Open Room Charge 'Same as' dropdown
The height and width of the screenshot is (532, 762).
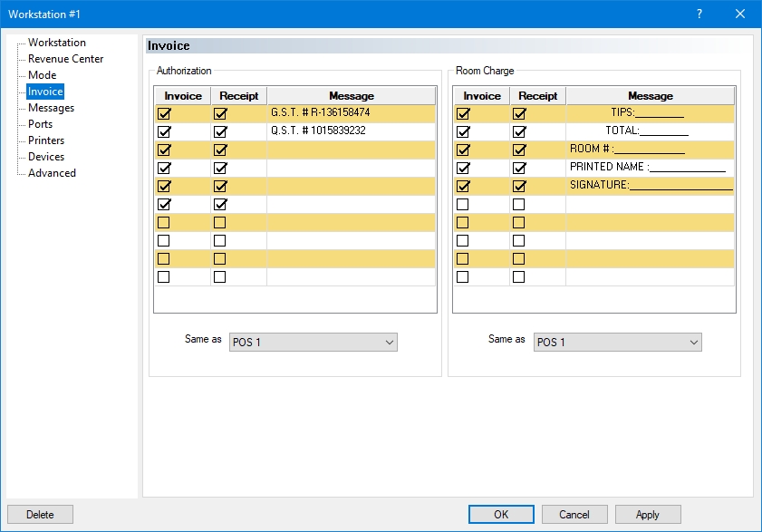click(x=618, y=342)
